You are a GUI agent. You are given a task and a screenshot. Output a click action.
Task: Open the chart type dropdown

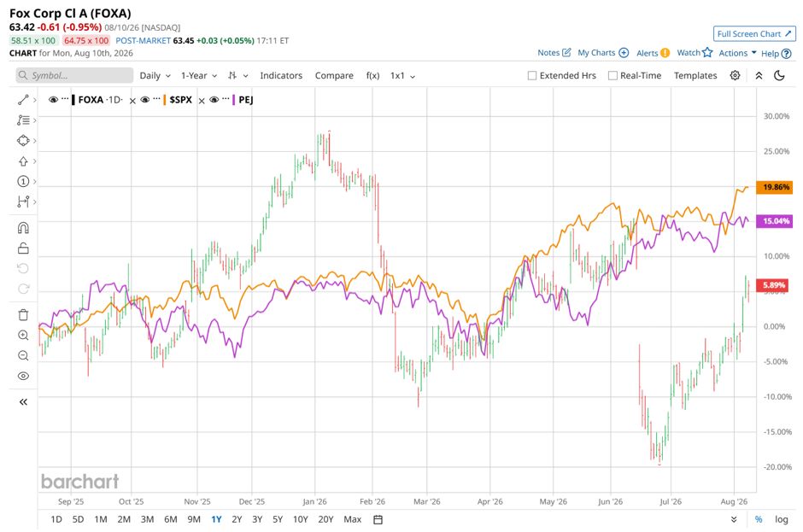[x=238, y=75]
